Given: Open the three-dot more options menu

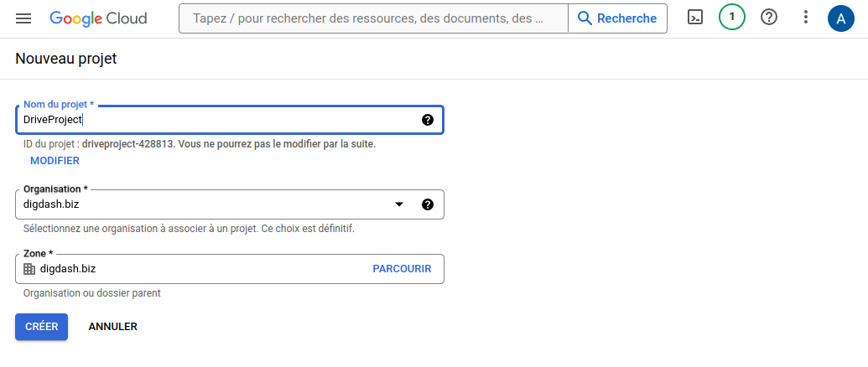Looking at the screenshot, I should 806,18.
